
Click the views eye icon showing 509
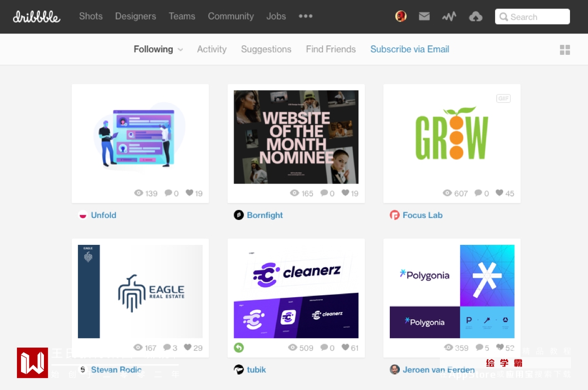tap(293, 347)
